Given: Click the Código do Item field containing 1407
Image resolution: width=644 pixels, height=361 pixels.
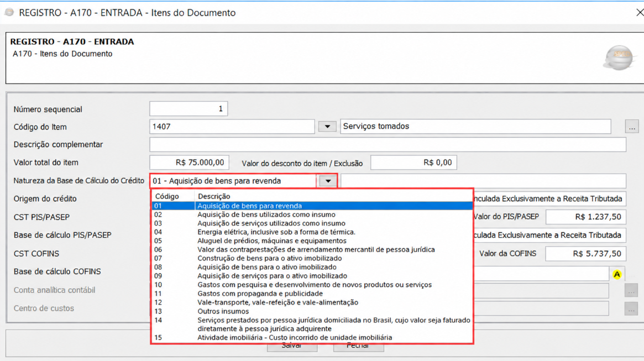Looking at the screenshot, I should click(232, 127).
